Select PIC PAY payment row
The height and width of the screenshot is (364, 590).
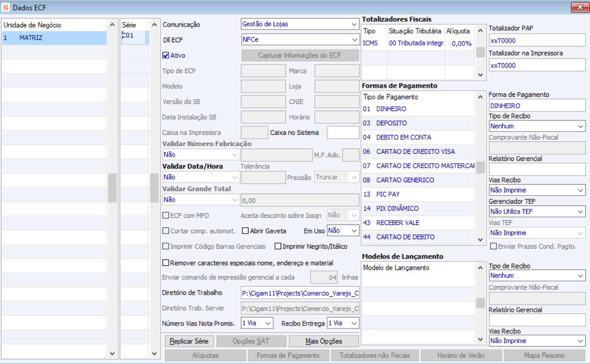point(419,194)
